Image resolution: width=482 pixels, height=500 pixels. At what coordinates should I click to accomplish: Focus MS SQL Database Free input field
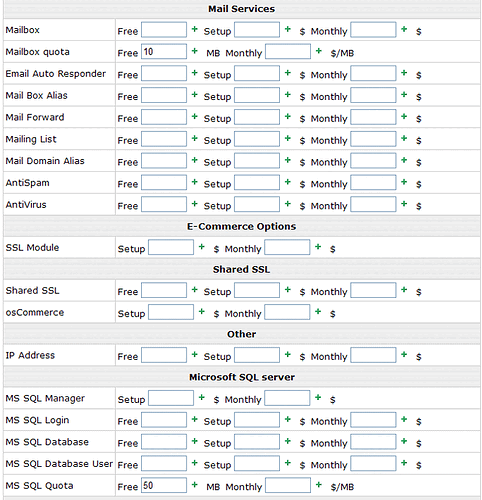[x=164, y=442]
